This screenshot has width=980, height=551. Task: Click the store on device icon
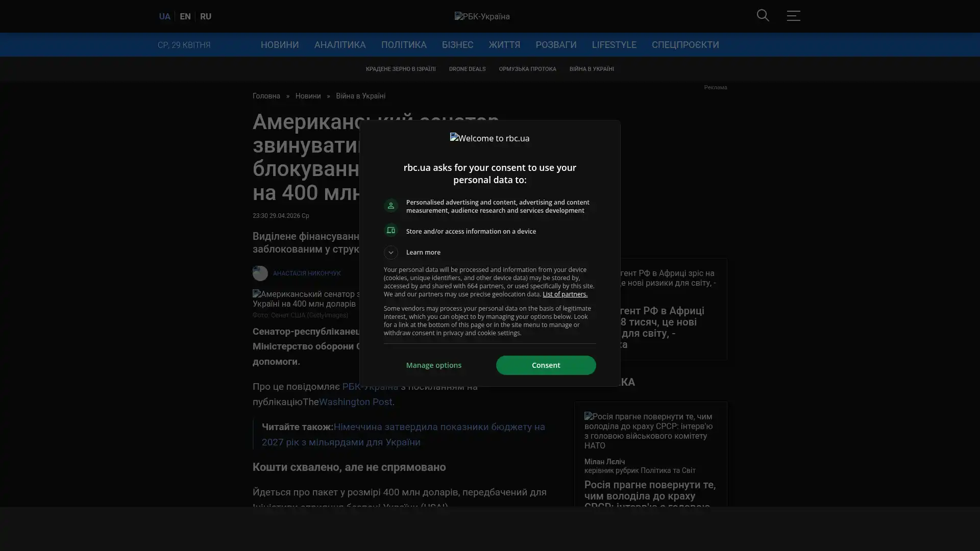coord(390,231)
